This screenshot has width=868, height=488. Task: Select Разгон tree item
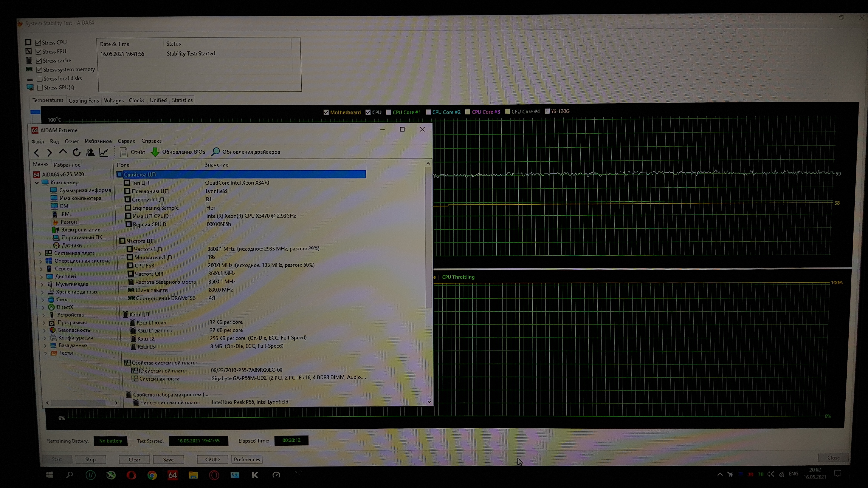point(65,222)
